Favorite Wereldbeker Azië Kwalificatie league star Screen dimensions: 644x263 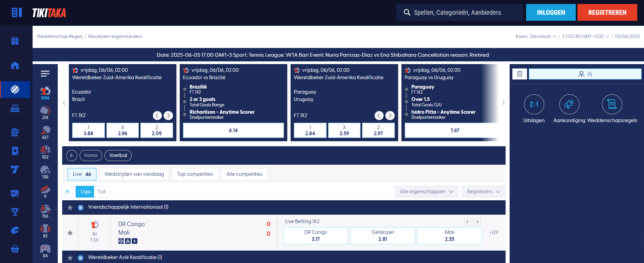click(70, 258)
